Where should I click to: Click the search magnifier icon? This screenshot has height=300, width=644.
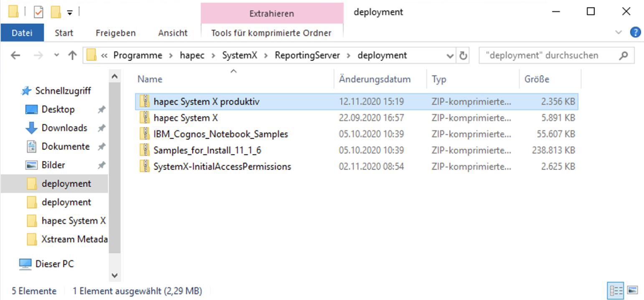click(624, 56)
